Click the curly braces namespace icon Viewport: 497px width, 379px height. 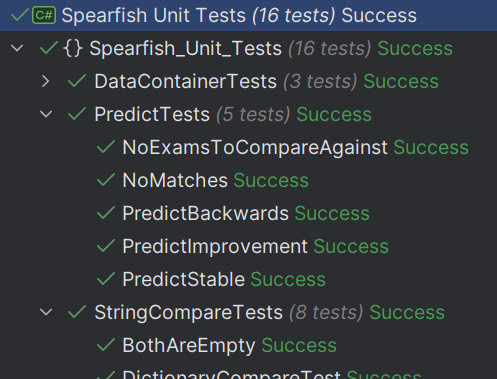(x=73, y=48)
